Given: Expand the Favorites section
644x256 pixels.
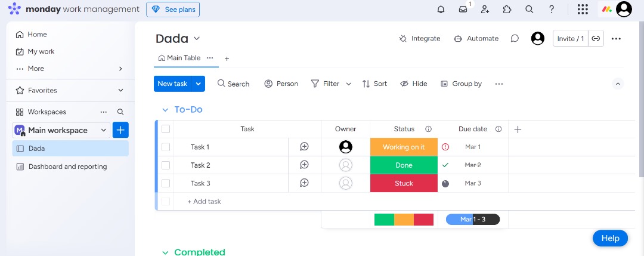Looking at the screenshot, I should coord(120,90).
